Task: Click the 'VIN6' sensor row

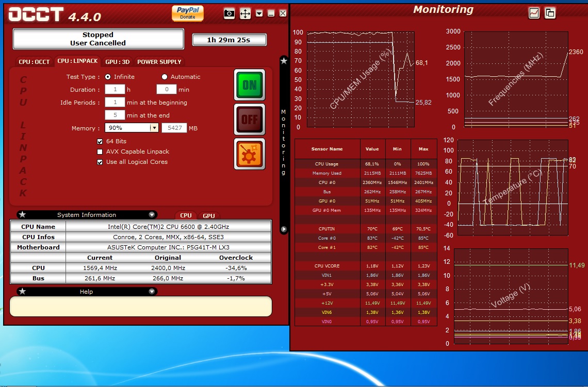Action: (x=366, y=312)
